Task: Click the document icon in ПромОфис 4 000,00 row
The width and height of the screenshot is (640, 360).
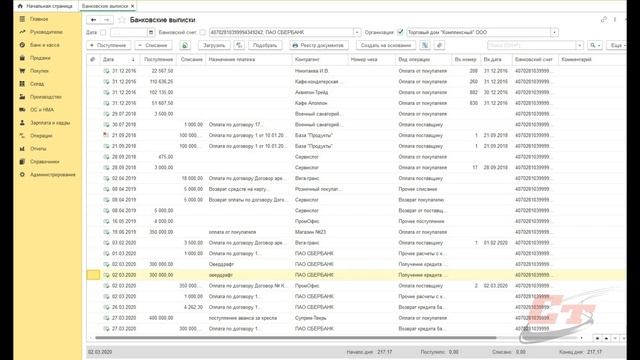Action: 106,221
